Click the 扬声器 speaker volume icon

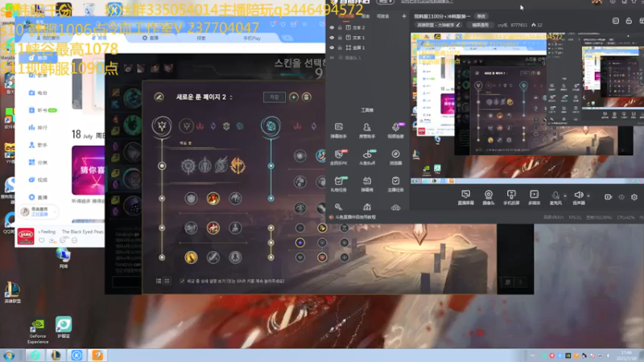579,197
